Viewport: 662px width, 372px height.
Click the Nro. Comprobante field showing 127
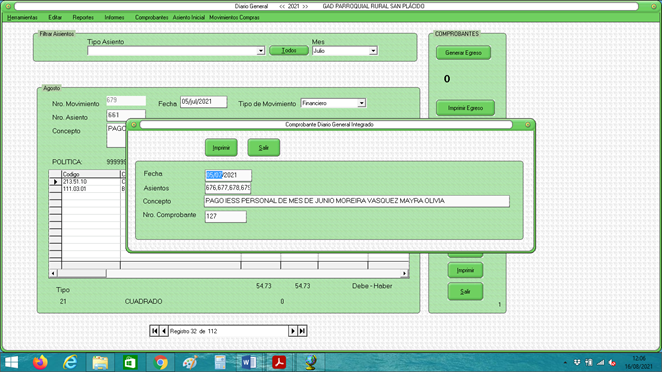[x=225, y=216]
